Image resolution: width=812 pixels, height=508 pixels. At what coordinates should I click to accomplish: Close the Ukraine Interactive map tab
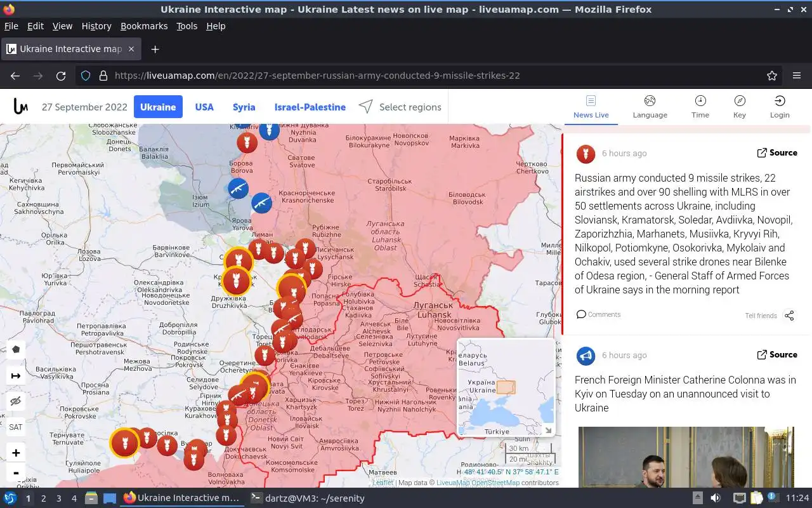point(131,49)
